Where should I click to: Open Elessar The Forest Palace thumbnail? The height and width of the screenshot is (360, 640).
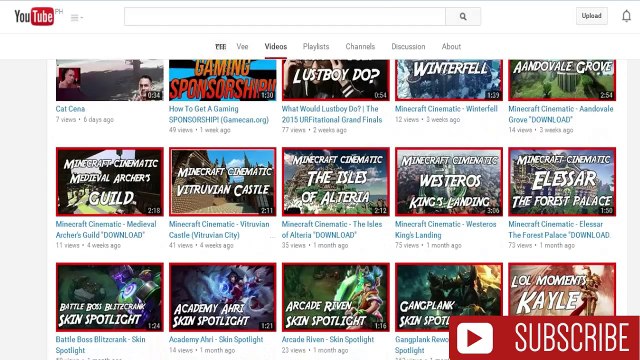tap(562, 182)
